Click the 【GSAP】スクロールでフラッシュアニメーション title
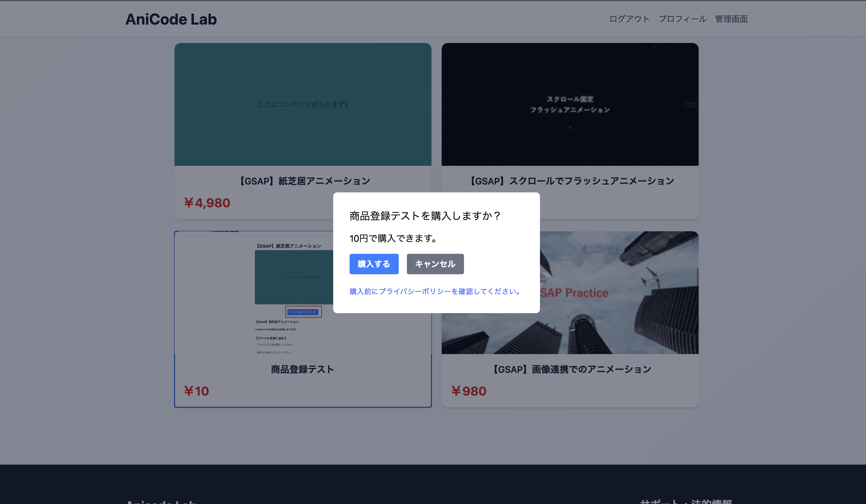866x504 pixels. (x=571, y=180)
